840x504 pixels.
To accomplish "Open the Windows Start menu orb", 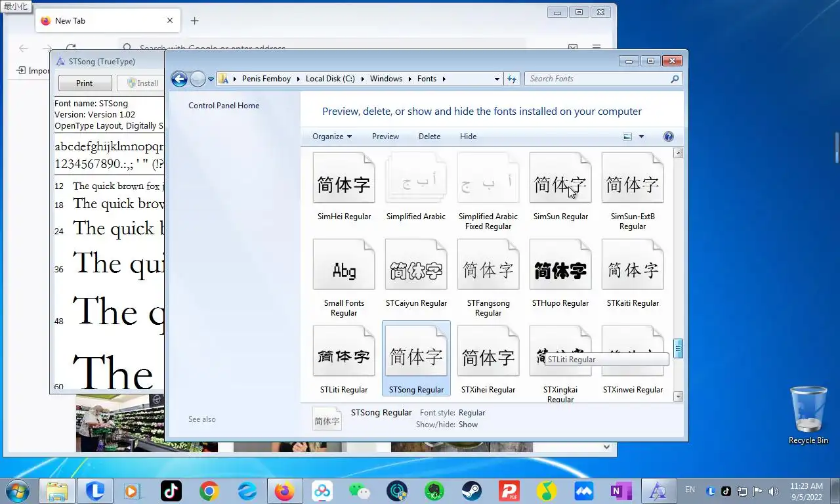I will pyautogui.click(x=16, y=491).
